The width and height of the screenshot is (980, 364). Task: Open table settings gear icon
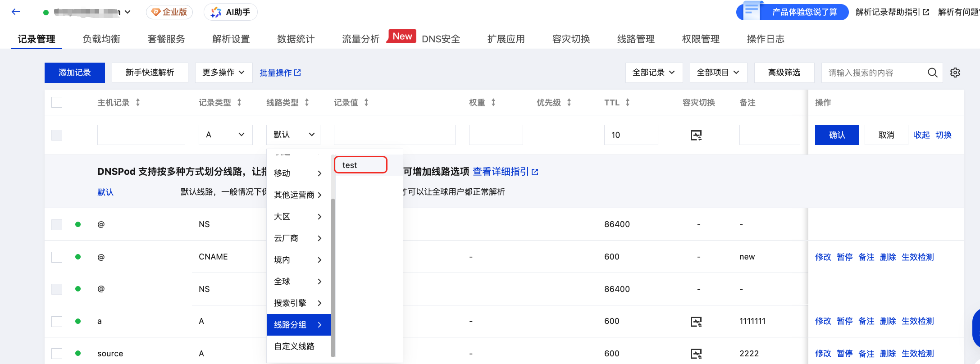tap(955, 73)
